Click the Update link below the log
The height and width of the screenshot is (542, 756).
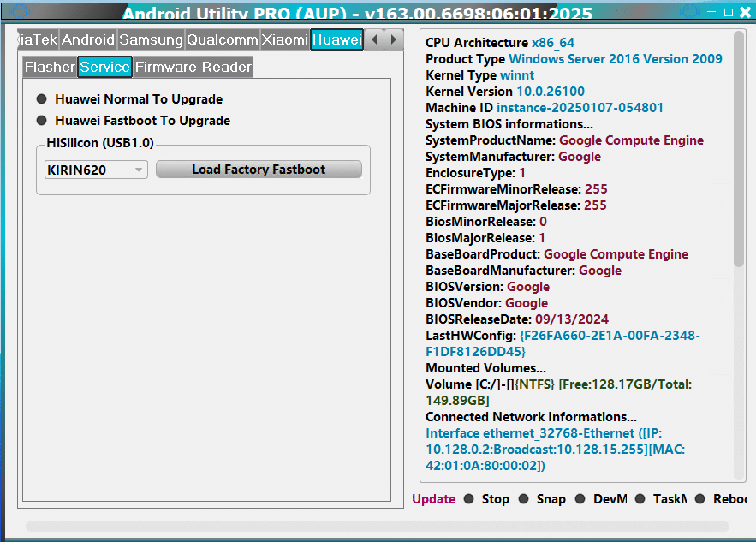(x=434, y=499)
